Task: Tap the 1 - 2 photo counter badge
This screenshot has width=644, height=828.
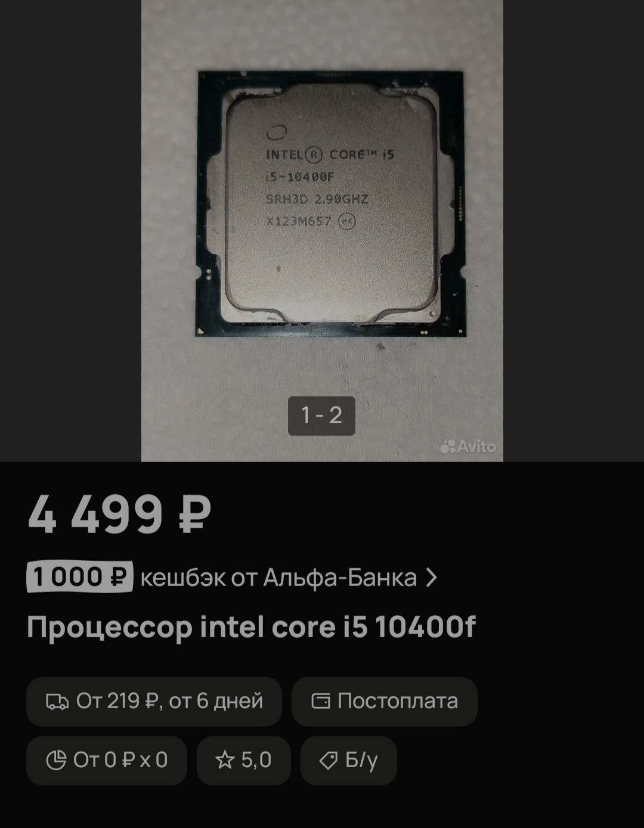Action: [321, 415]
